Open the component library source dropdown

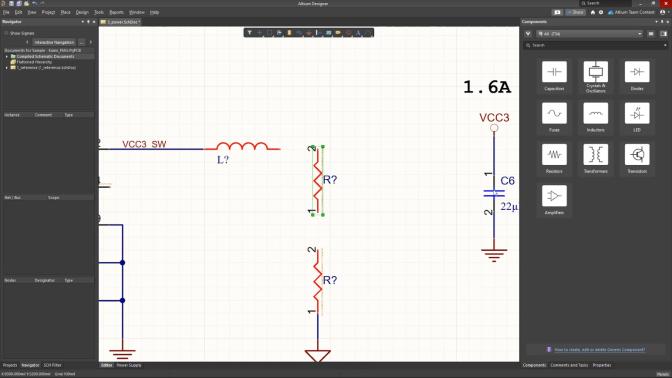click(590, 34)
